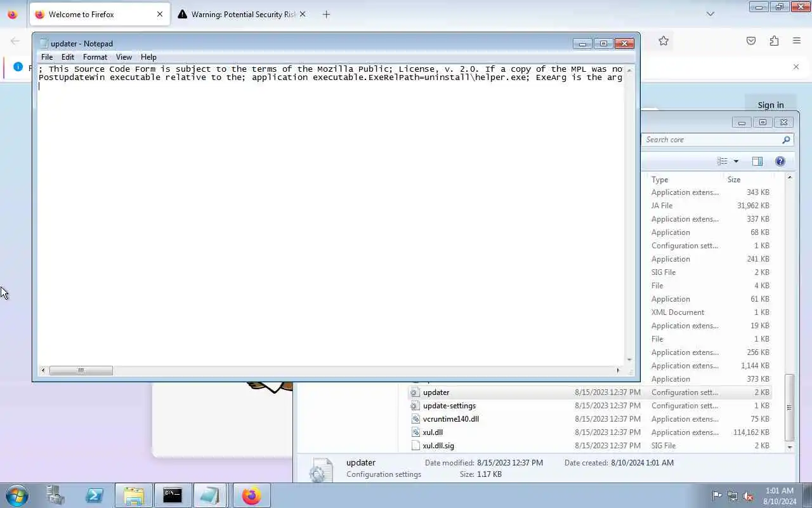Select the updater file in Explorer
812x508 pixels.
pyautogui.click(x=590, y=392)
